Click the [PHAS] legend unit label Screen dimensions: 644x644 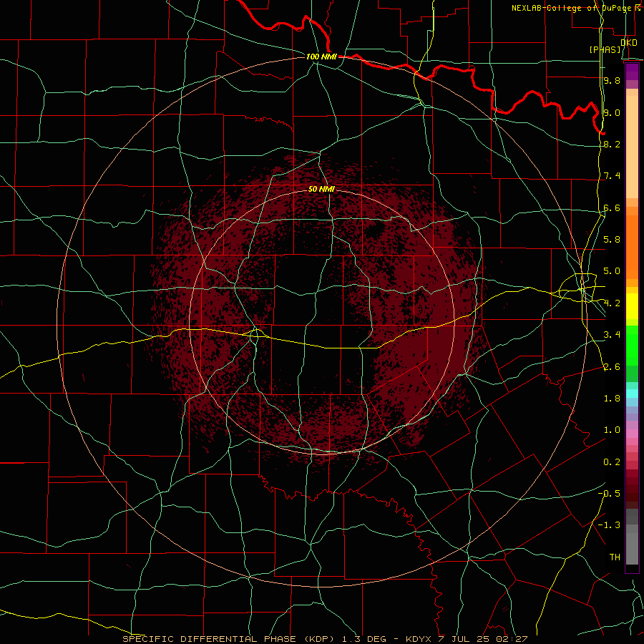click(x=605, y=50)
